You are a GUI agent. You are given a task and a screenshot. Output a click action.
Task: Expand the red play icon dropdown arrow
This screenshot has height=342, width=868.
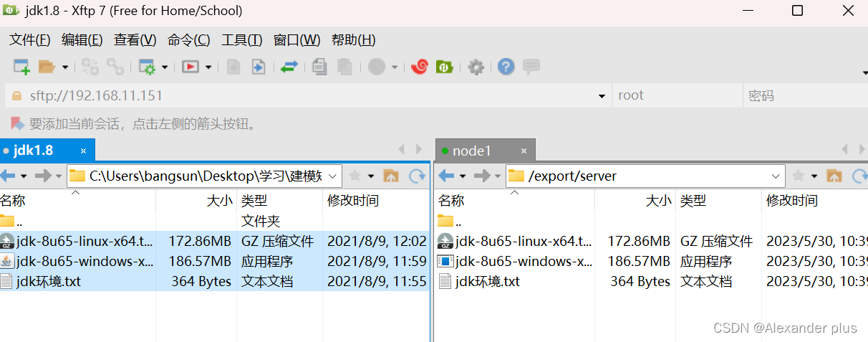[x=208, y=67]
